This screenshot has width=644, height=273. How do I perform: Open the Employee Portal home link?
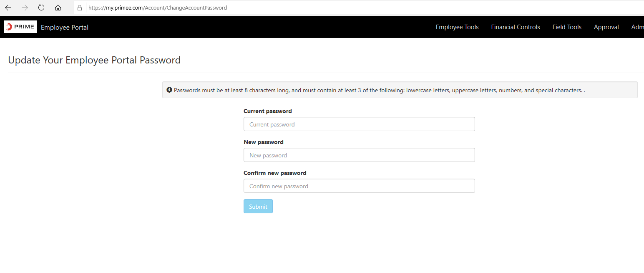click(65, 28)
